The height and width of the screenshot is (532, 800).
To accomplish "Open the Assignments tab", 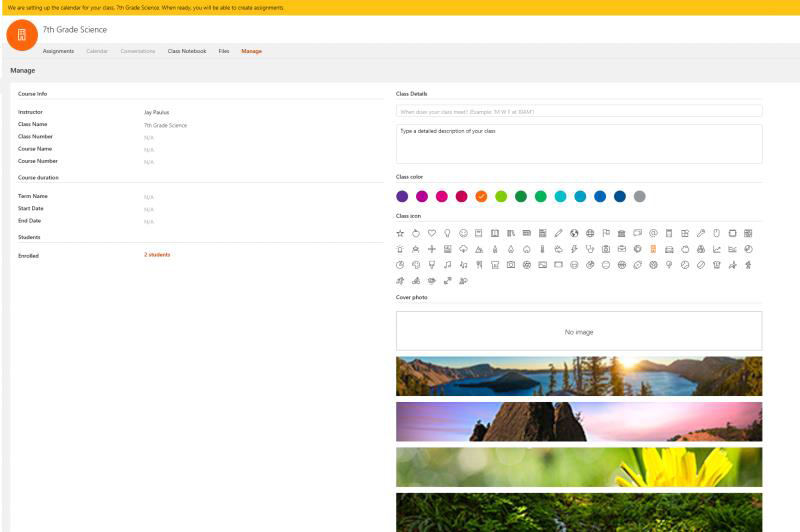I will coord(58,51).
